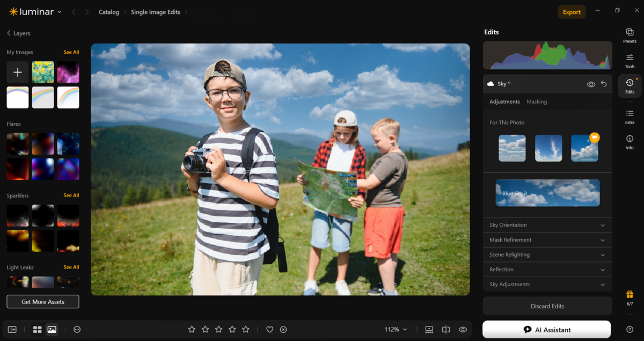644x341 pixels.
Task: Click the "For This Photo" label
Action: [x=507, y=122]
